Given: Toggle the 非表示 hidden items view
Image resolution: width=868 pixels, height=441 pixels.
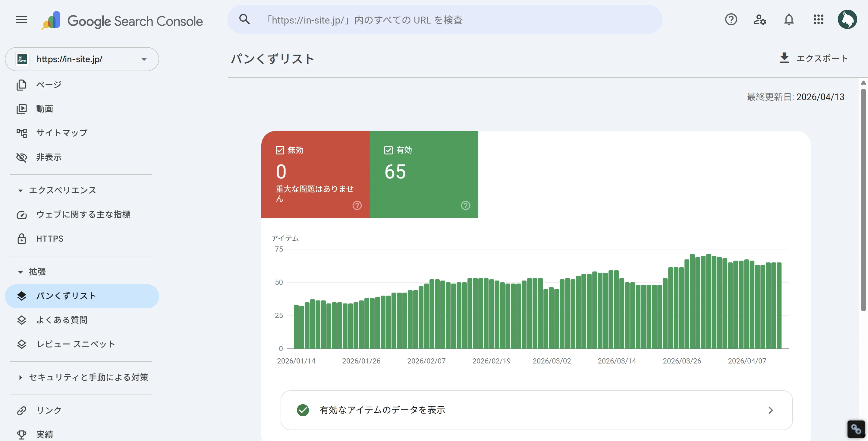Looking at the screenshot, I should tap(22, 157).
